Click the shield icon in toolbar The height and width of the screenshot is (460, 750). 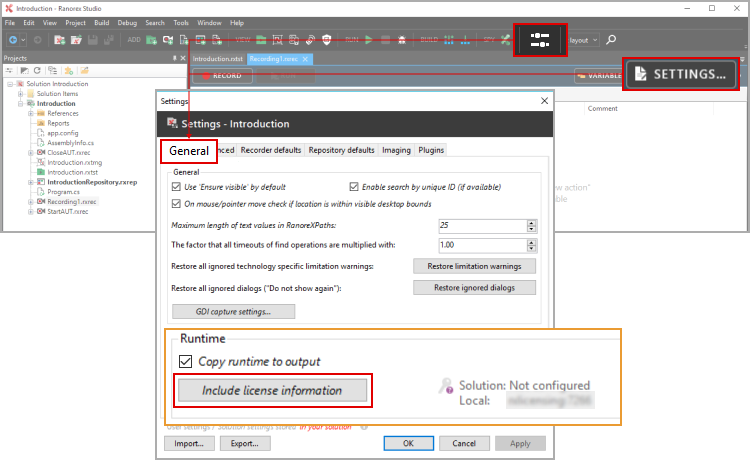327,40
